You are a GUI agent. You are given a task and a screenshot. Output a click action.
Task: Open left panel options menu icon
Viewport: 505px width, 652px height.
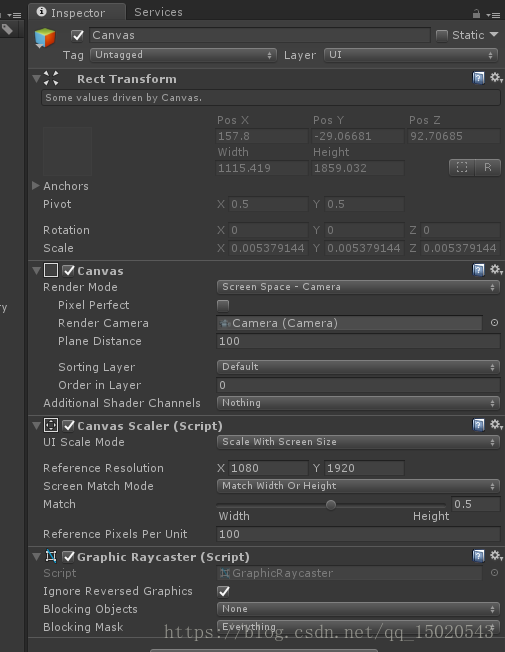(14, 15)
